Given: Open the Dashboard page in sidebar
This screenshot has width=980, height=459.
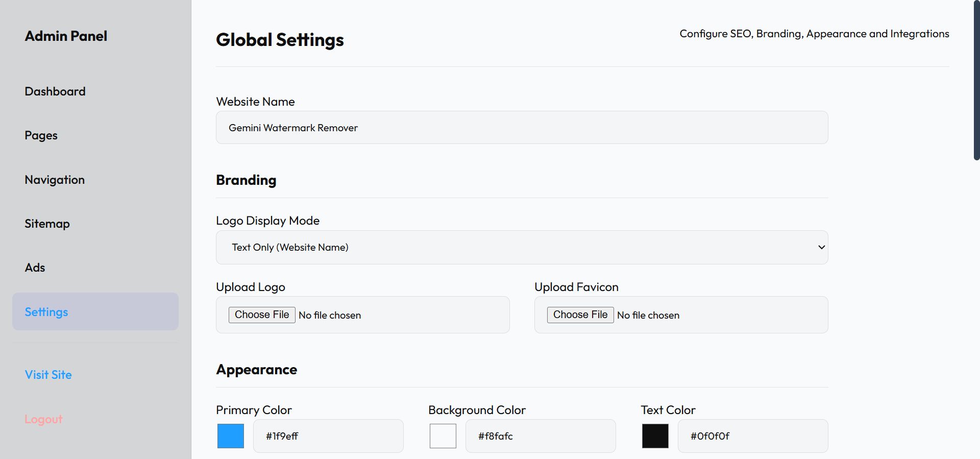Looking at the screenshot, I should click(x=55, y=91).
